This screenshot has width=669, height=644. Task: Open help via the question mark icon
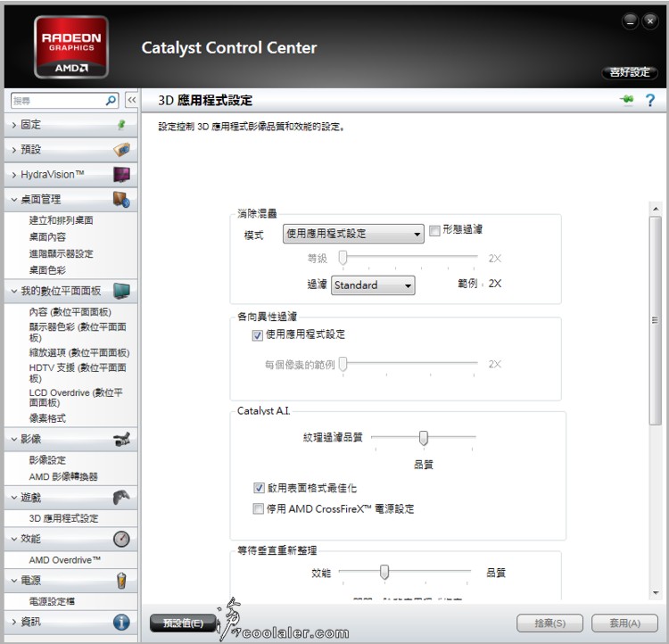(x=649, y=101)
